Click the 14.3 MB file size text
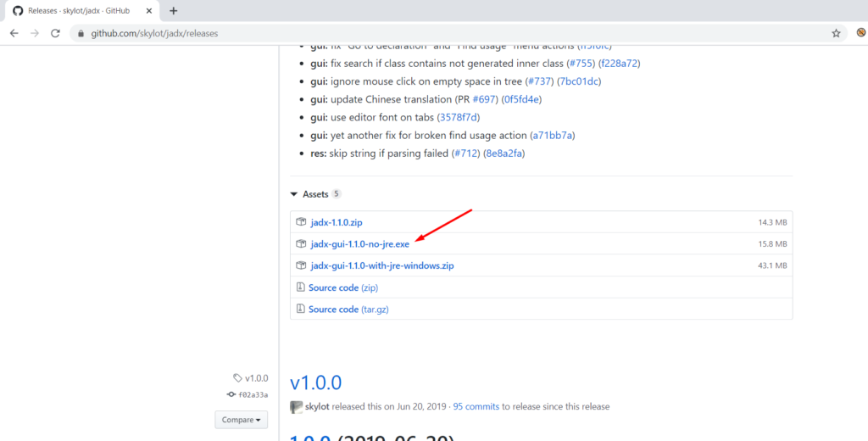Viewport: 868px width, 441px height. (772, 223)
